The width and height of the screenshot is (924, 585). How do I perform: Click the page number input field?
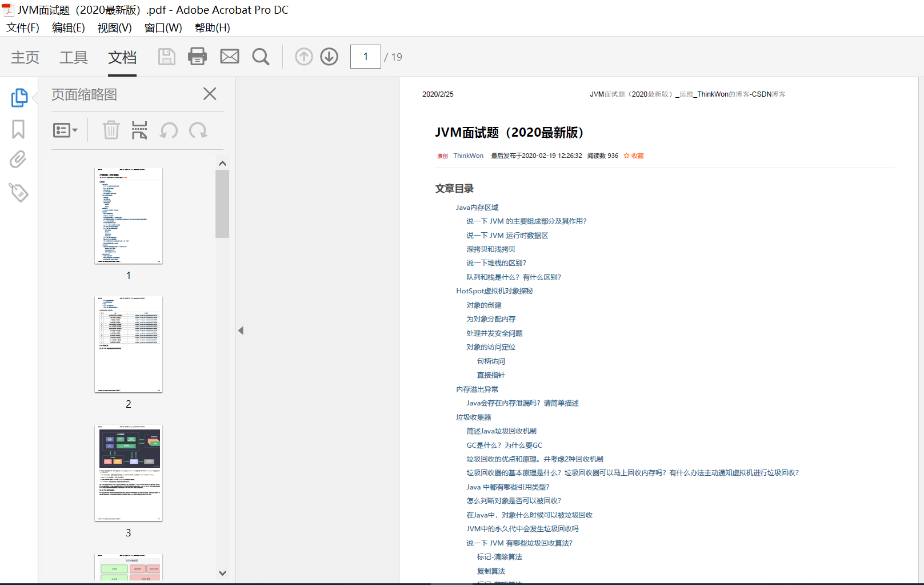tap(366, 57)
